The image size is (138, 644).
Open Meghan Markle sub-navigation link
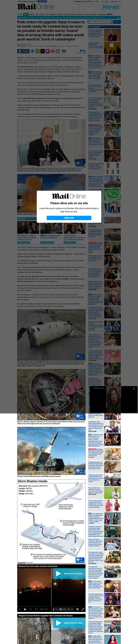click(67, 17)
